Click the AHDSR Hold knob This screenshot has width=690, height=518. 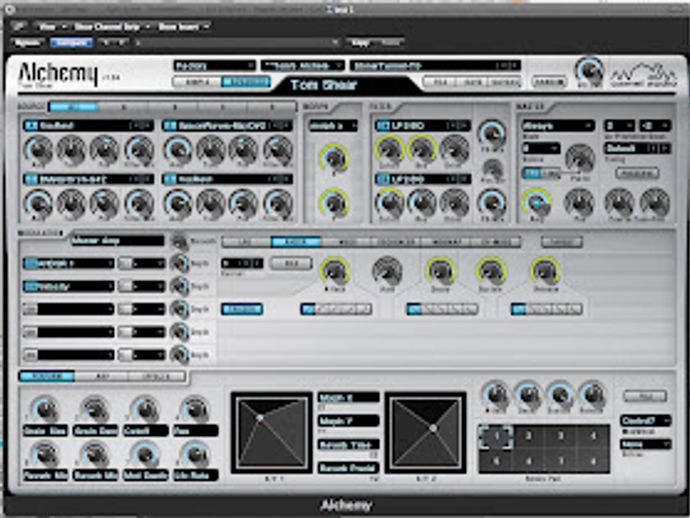point(387,271)
